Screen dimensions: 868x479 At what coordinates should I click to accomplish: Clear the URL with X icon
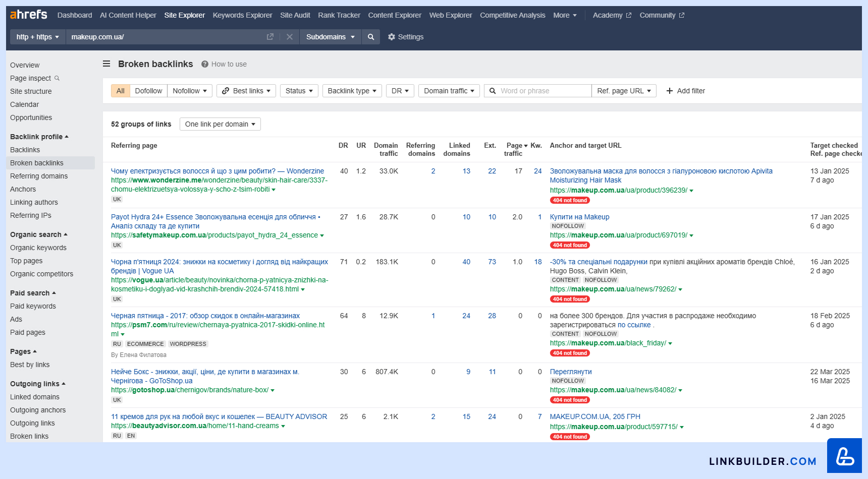click(x=290, y=37)
